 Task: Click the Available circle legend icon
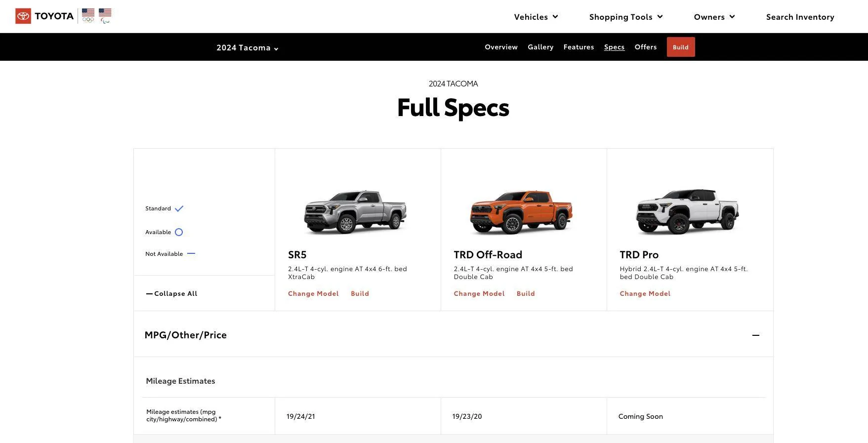(179, 232)
